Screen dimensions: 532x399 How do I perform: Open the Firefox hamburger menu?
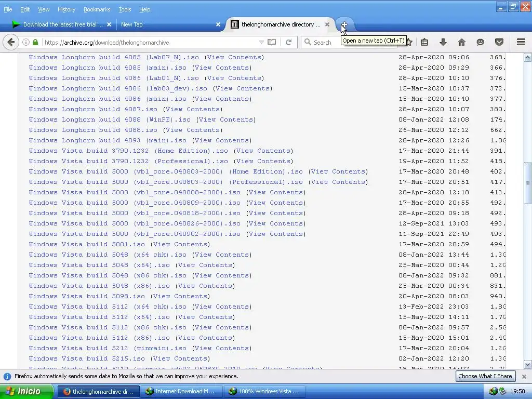coord(521,42)
